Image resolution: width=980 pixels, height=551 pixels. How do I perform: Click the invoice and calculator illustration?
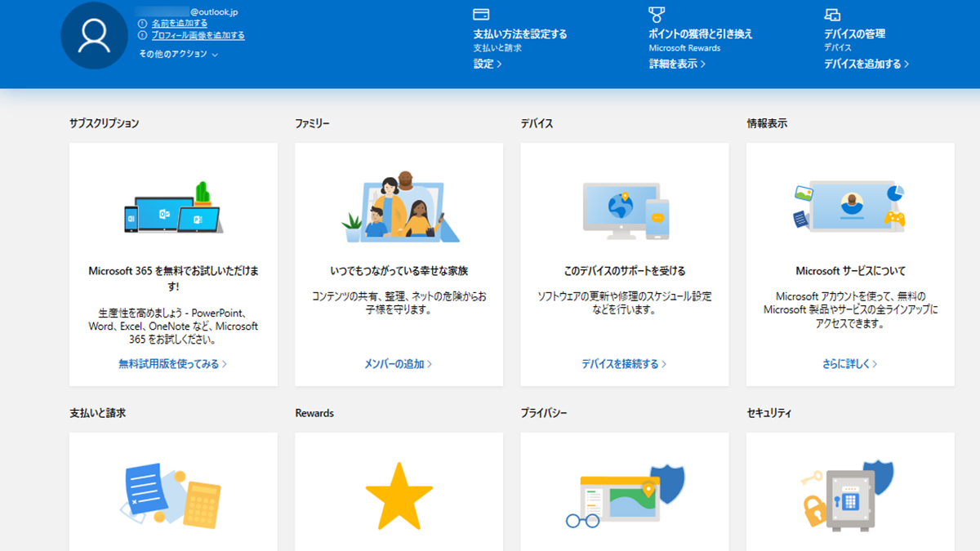pos(172,495)
